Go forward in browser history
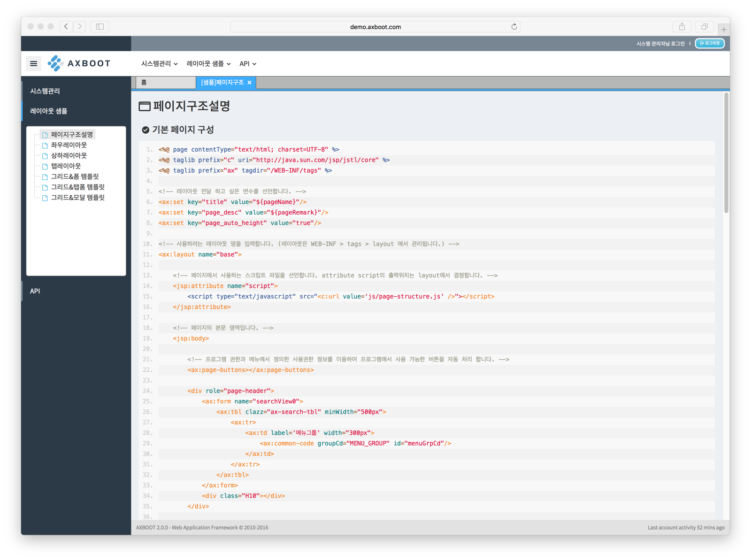Viewport: 751px width, 560px height. point(80,27)
